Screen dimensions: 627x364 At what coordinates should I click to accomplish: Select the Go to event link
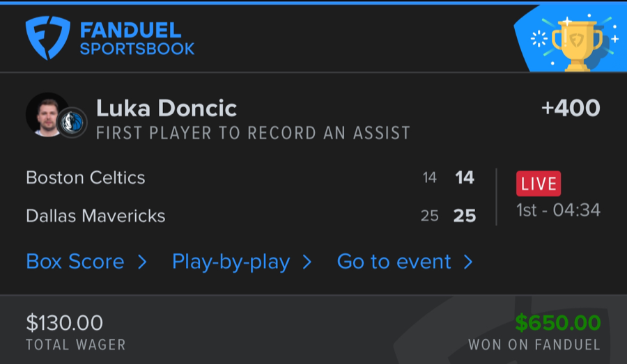tap(394, 262)
